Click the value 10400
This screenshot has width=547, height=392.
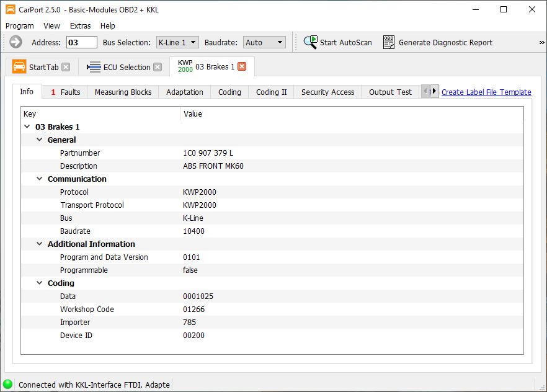193,231
